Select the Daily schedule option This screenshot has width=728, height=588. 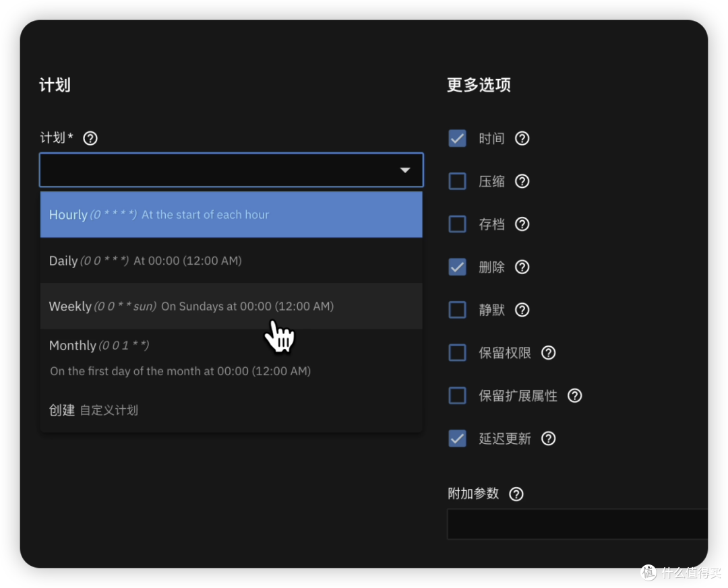click(231, 261)
